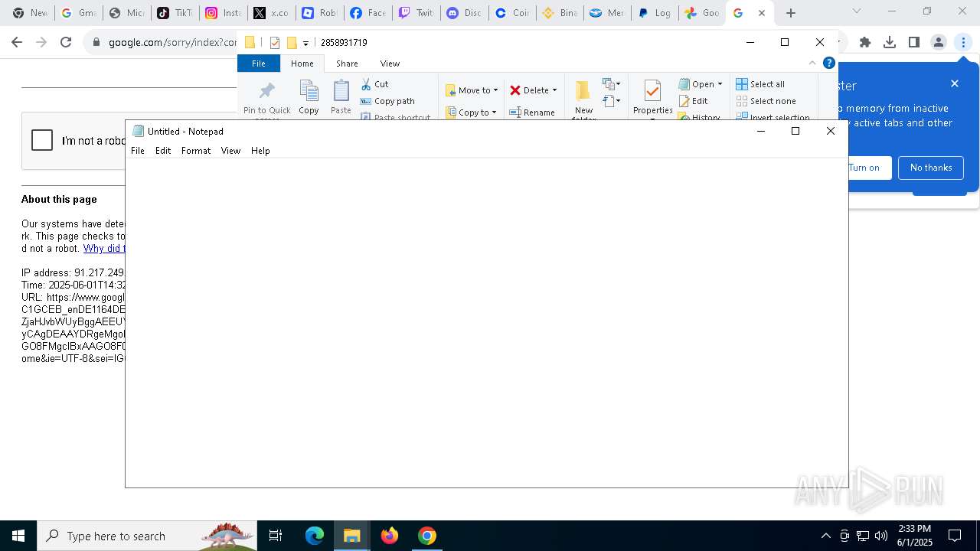Image resolution: width=980 pixels, height=551 pixels.
Task: Open the File tab in File Explorer
Action: coord(259,64)
